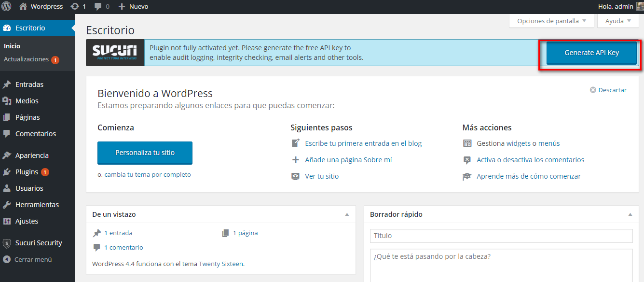
Task: Open Activa o desactiva los comentarios link
Action: point(530,160)
